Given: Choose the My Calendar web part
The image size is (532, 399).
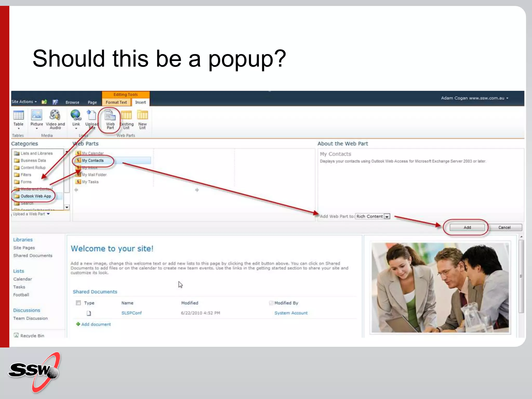Looking at the screenshot, I should [x=90, y=153].
